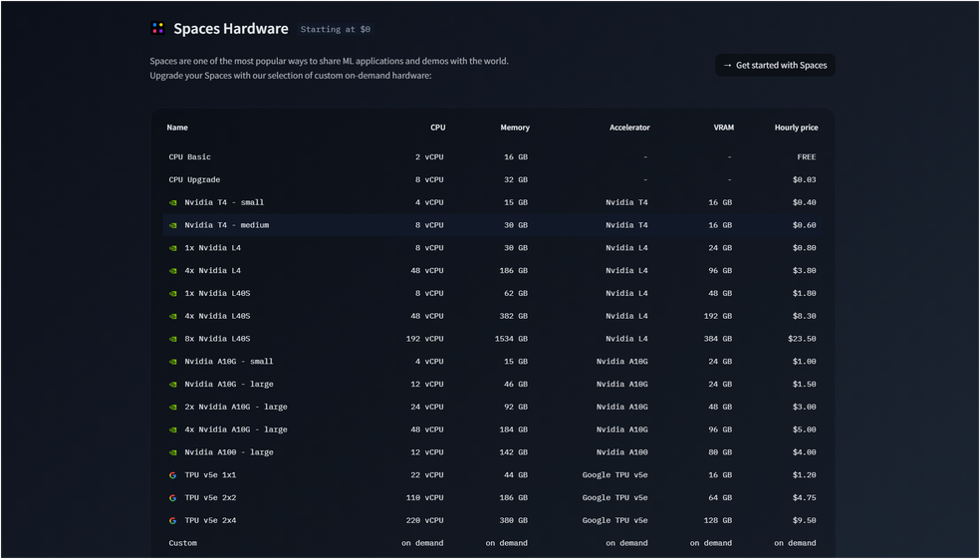Click 'on demand' in the Hourly price column
Screen dimensions: 980x559
point(795,543)
